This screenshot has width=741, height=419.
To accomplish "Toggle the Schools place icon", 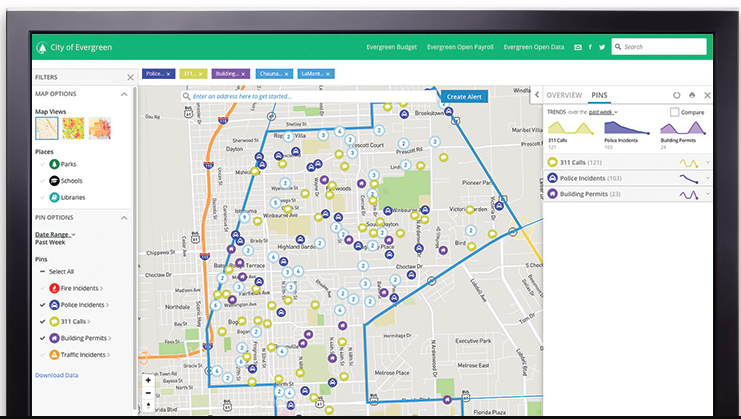I will pyautogui.click(x=53, y=180).
